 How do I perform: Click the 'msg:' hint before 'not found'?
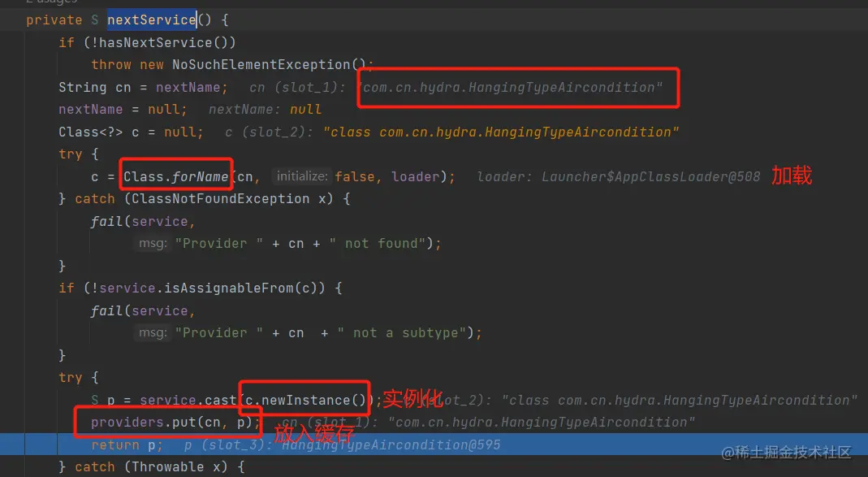(x=153, y=243)
